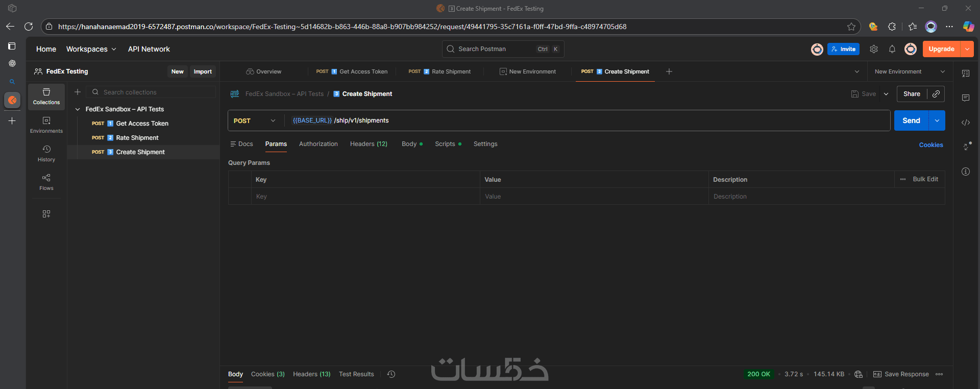Open Postman settings gear icon

[874, 49]
